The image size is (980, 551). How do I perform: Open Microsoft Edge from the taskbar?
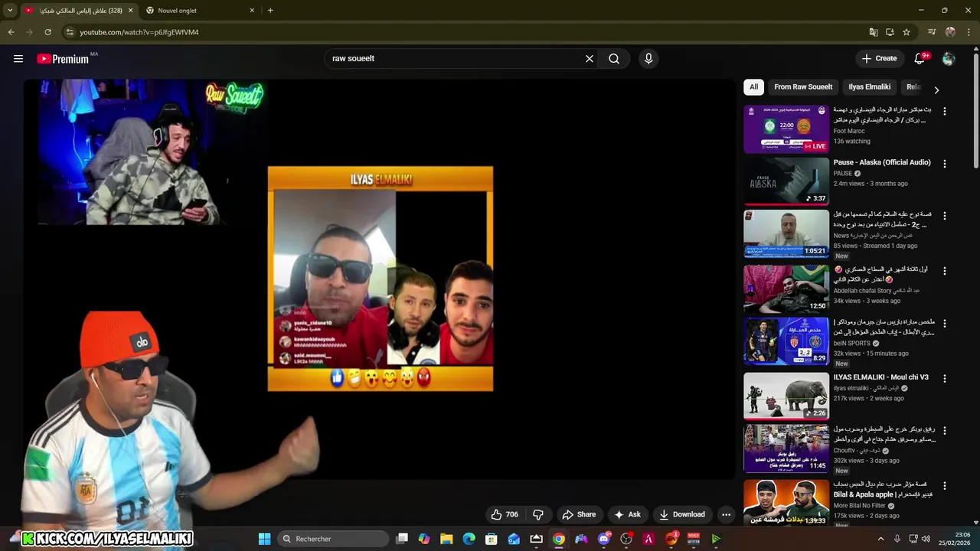[469, 539]
